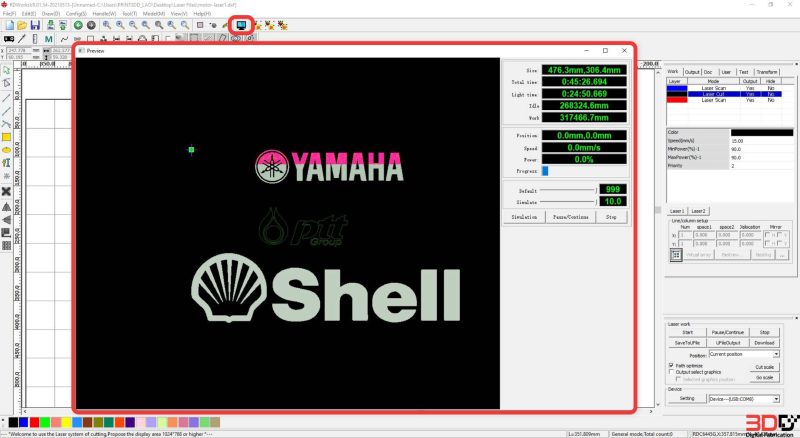This screenshot has width=800, height=438.
Task: Click the first magnifier zoom icon in toolbar
Action: [x=107, y=25]
